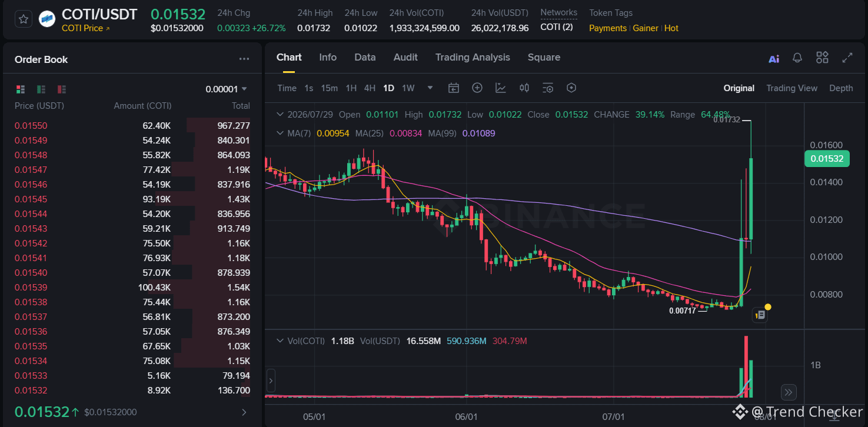Viewport: 868px width, 427px height.
Task: Select ask price 0.01532 in order book
Action: [31, 391]
